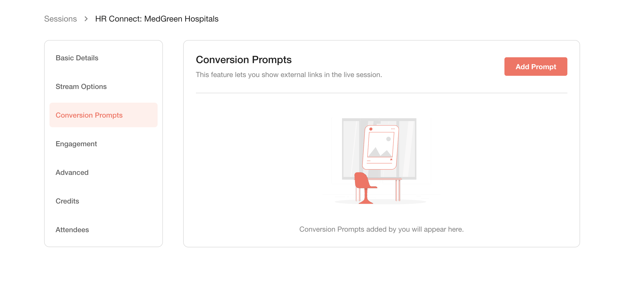Click the external links feature description text
Screen dimensions: 644x295
tap(289, 75)
